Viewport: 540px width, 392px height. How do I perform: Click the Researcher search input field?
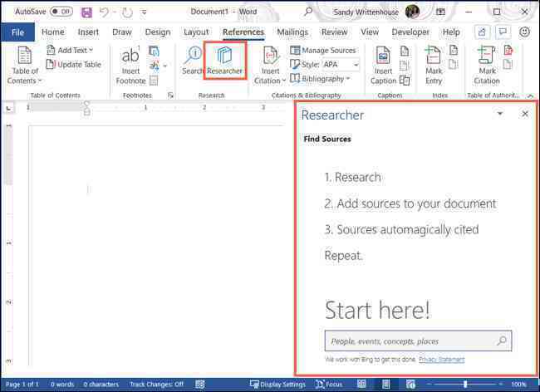tap(418, 341)
